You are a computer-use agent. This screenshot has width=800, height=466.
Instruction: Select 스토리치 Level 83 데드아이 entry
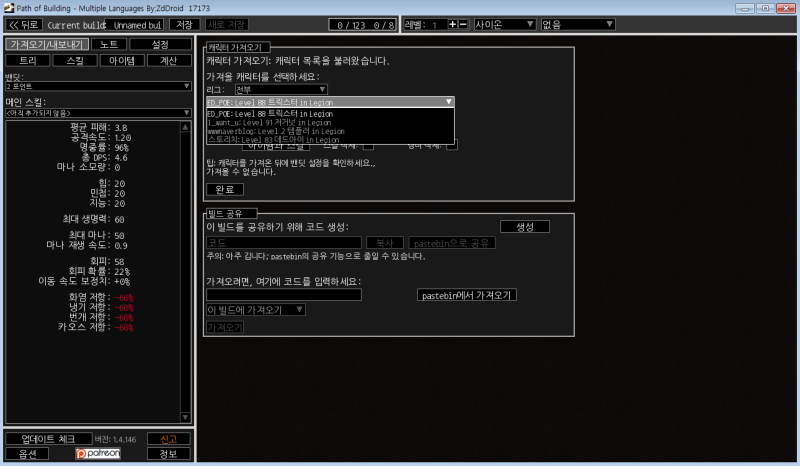click(330, 139)
